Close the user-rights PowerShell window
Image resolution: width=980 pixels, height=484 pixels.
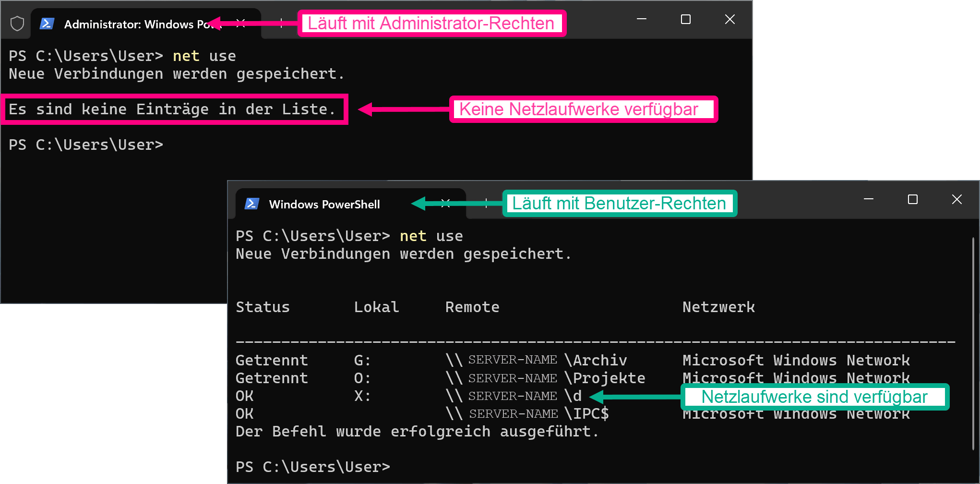click(x=956, y=199)
